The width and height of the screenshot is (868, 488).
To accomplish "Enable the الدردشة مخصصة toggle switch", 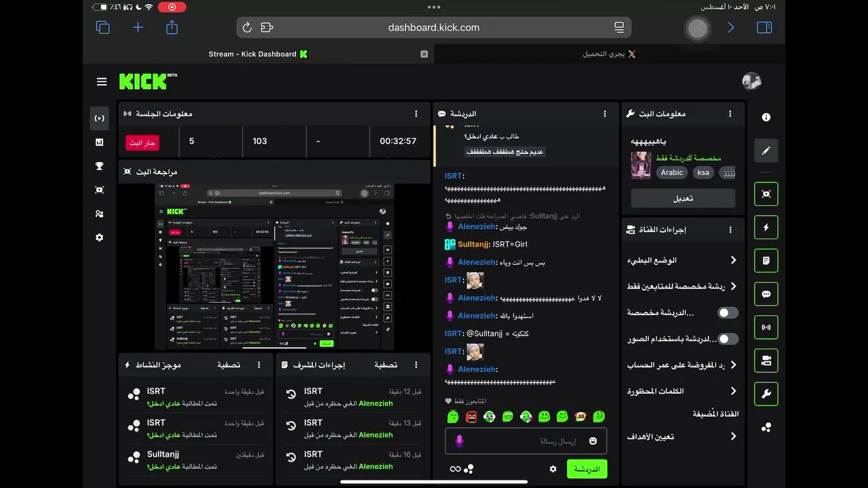I will point(728,312).
